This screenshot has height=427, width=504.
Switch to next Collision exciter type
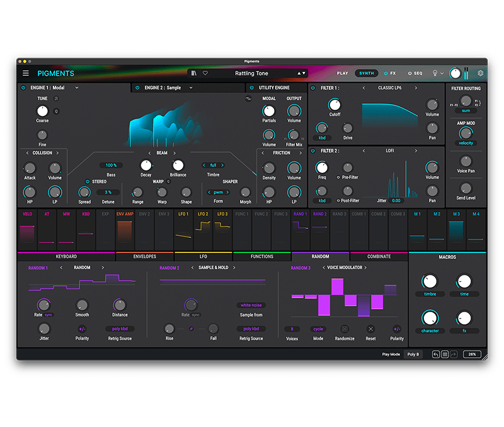coord(57,153)
